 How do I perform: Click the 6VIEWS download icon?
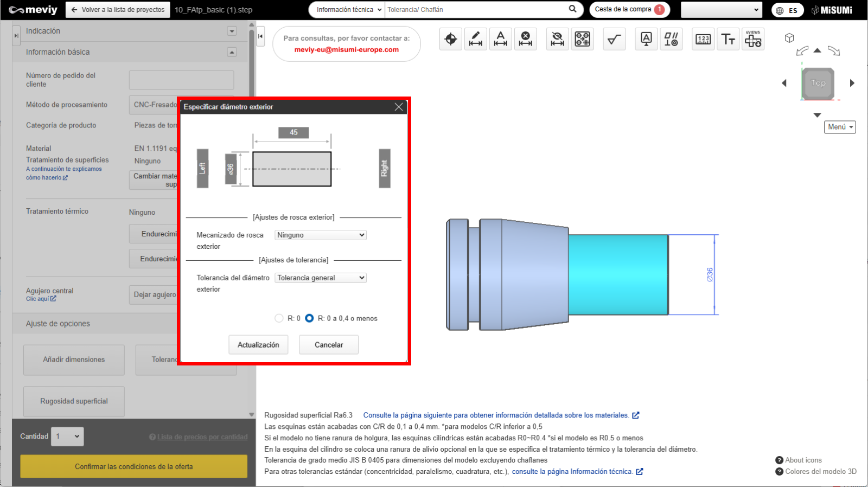(x=753, y=39)
